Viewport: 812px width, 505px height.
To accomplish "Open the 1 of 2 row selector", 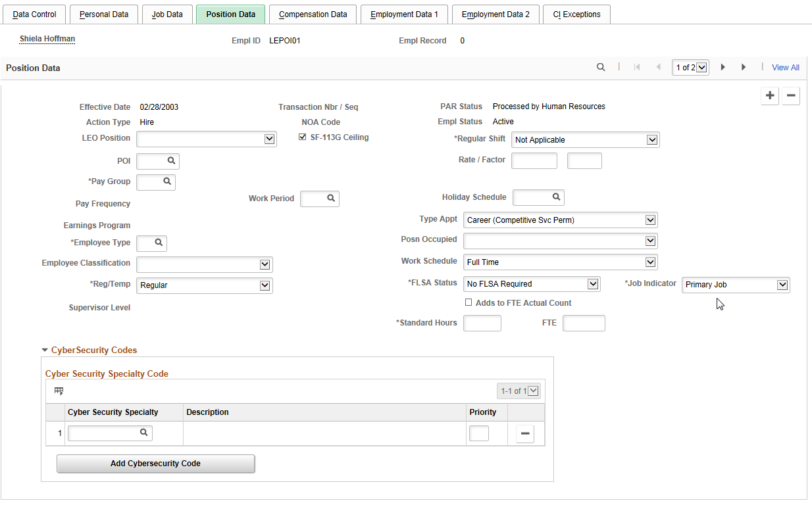I will (x=690, y=67).
